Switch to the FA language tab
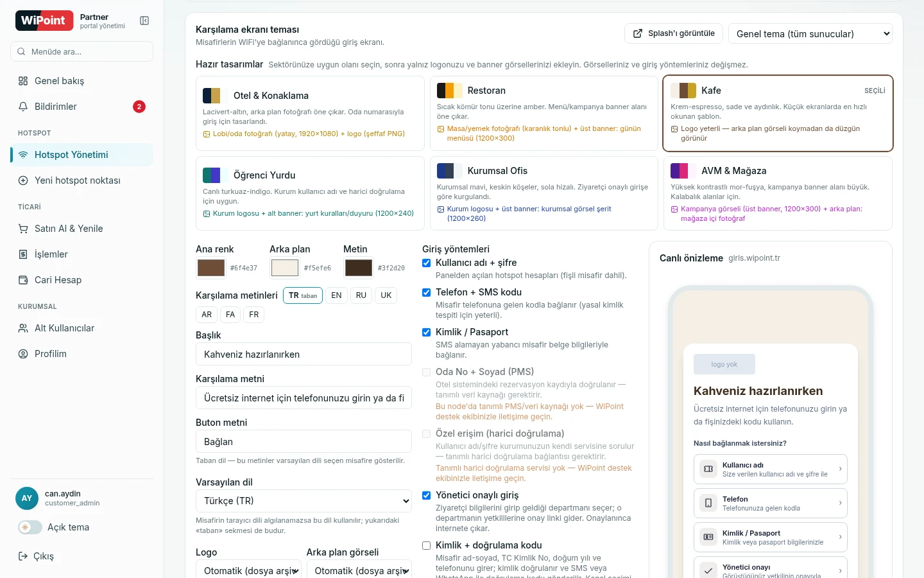The image size is (924, 578). point(230,315)
